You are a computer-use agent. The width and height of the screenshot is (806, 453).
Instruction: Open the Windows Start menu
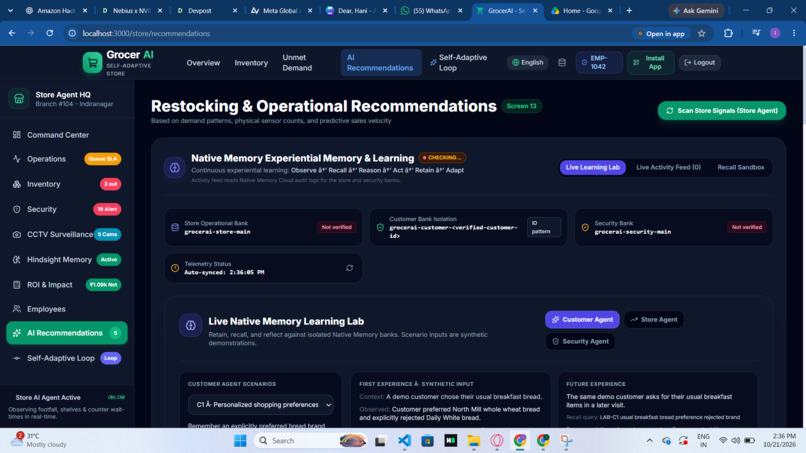[x=240, y=441]
